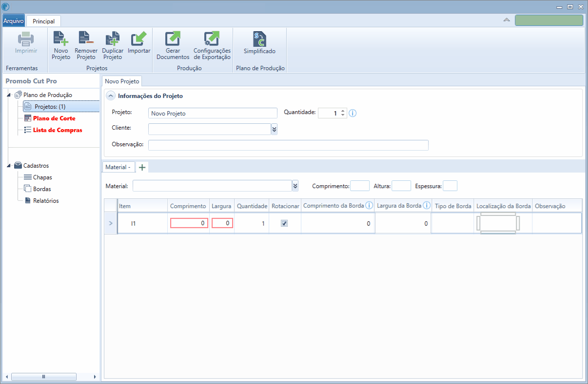This screenshot has width=588, height=384.
Task: Click the Duplicar Projeto icon
Action: tap(113, 39)
